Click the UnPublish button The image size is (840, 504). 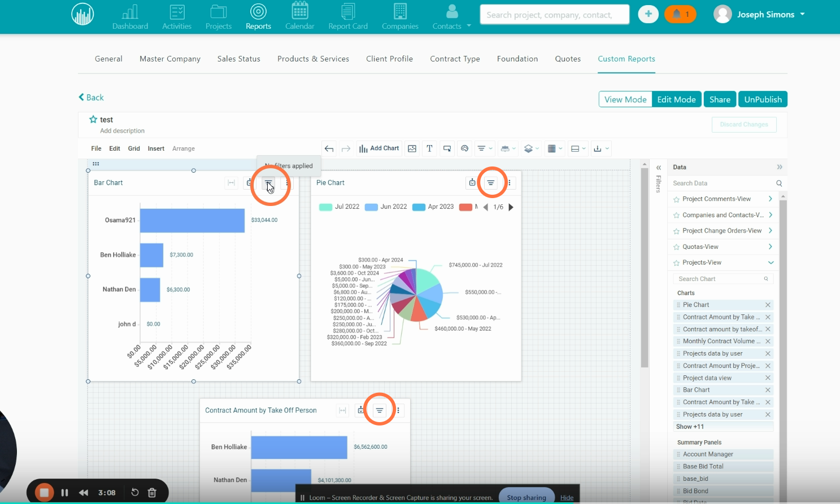click(763, 99)
